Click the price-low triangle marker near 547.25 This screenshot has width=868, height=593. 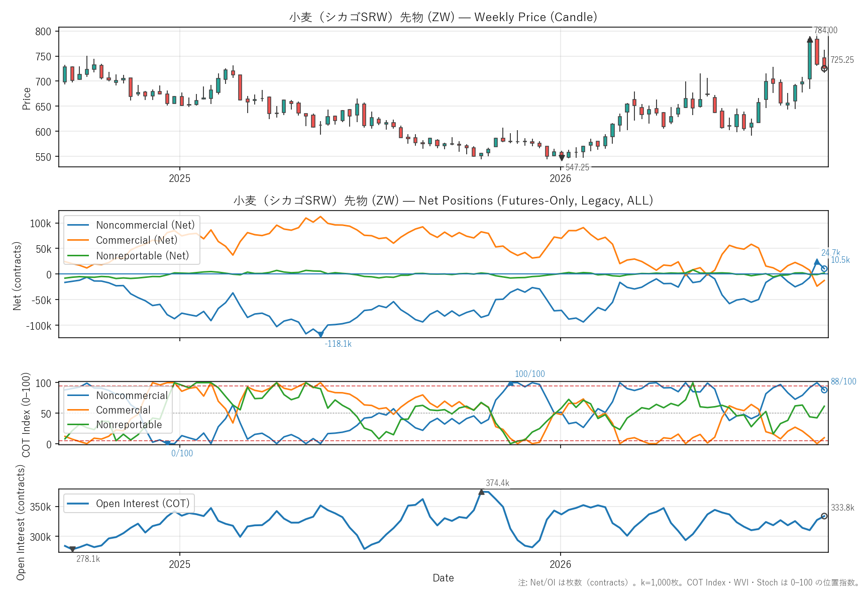pyautogui.click(x=562, y=158)
